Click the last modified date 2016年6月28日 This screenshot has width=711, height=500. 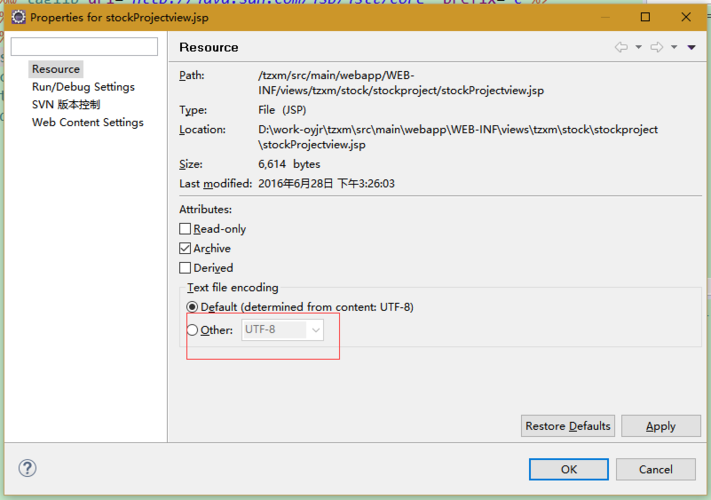(296, 183)
